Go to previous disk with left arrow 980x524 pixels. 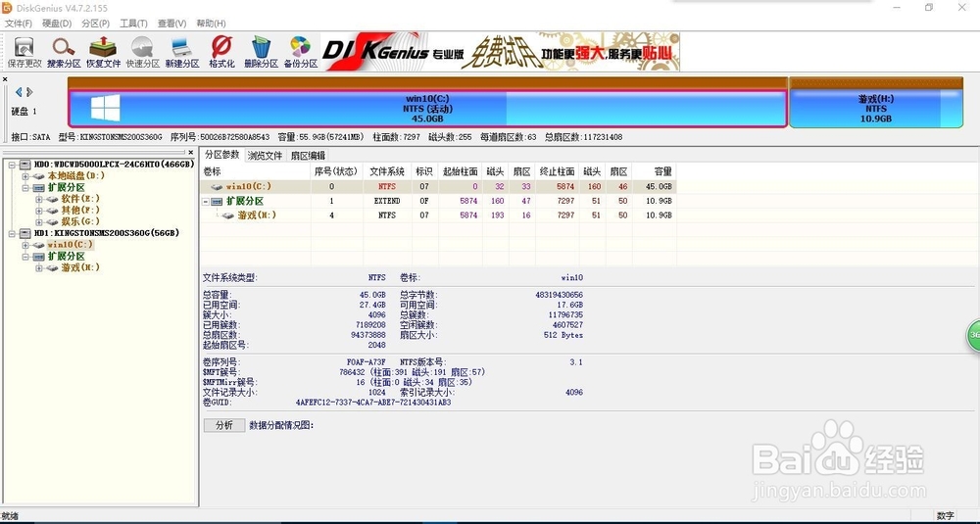point(19,92)
